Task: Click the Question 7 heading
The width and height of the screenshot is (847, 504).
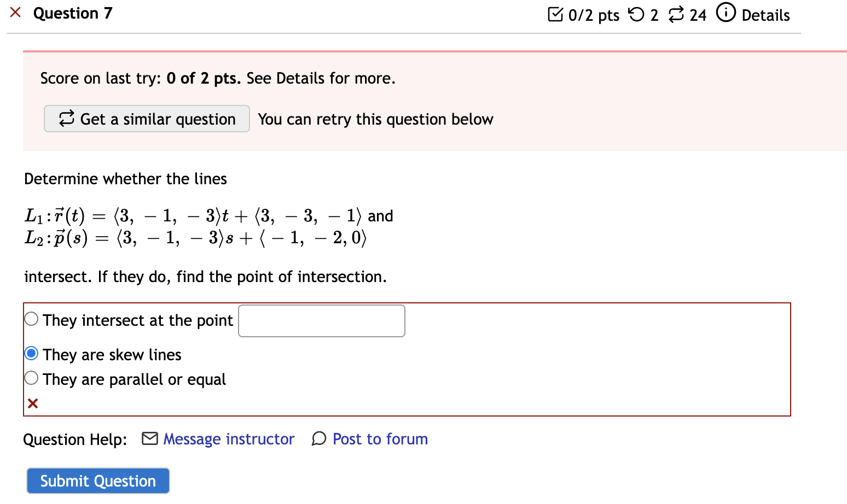Action: coord(72,13)
